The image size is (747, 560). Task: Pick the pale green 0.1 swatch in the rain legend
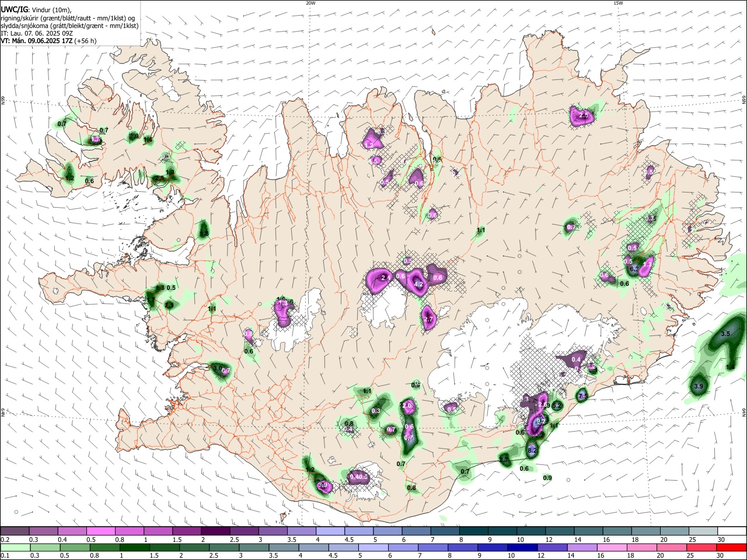16,548
